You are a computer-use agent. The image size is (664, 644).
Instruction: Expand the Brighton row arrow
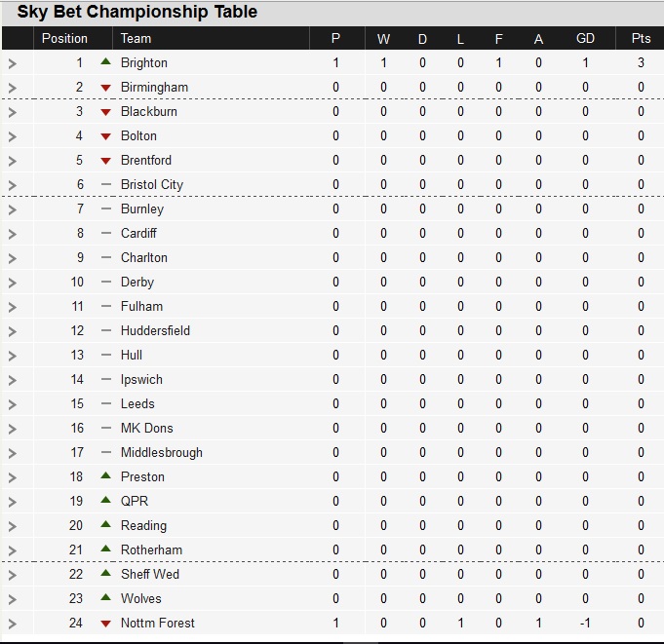[x=13, y=64]
